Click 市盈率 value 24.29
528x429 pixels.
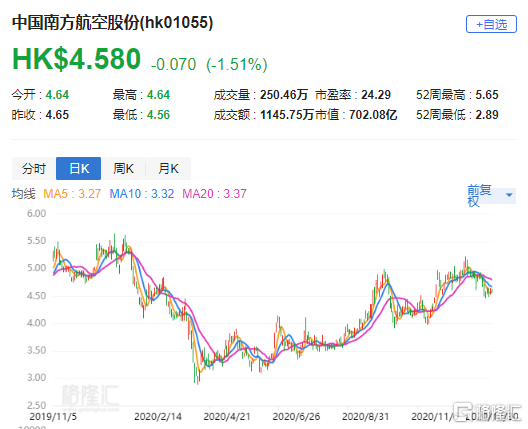(376, 95)
